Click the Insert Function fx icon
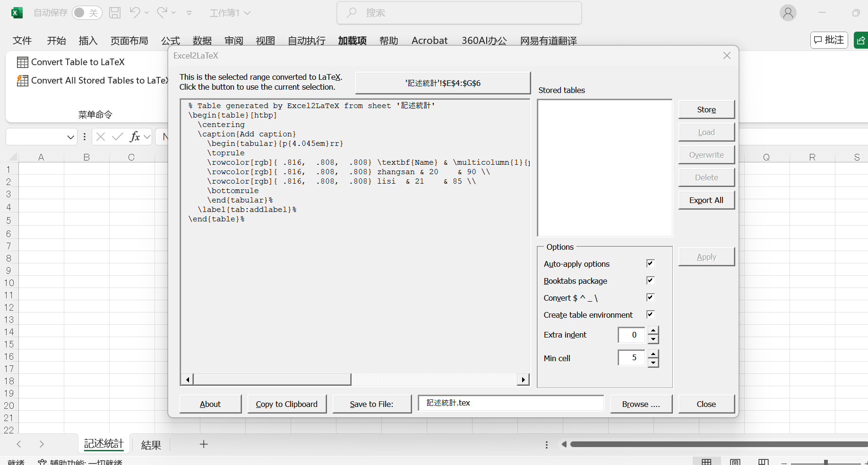 136,137
